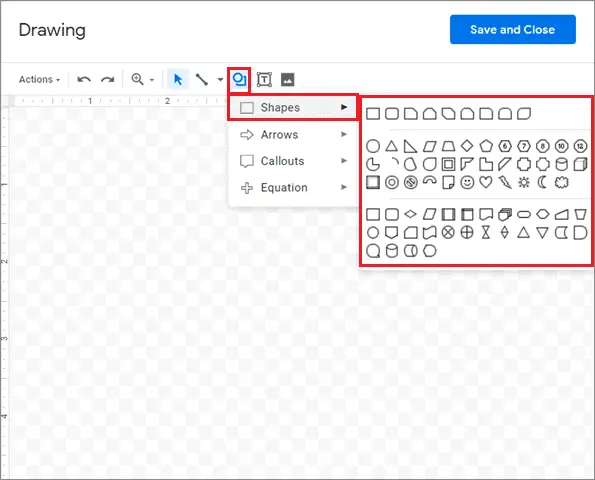Pick the heptagon shape labeled 7

[x=524, y=146]
